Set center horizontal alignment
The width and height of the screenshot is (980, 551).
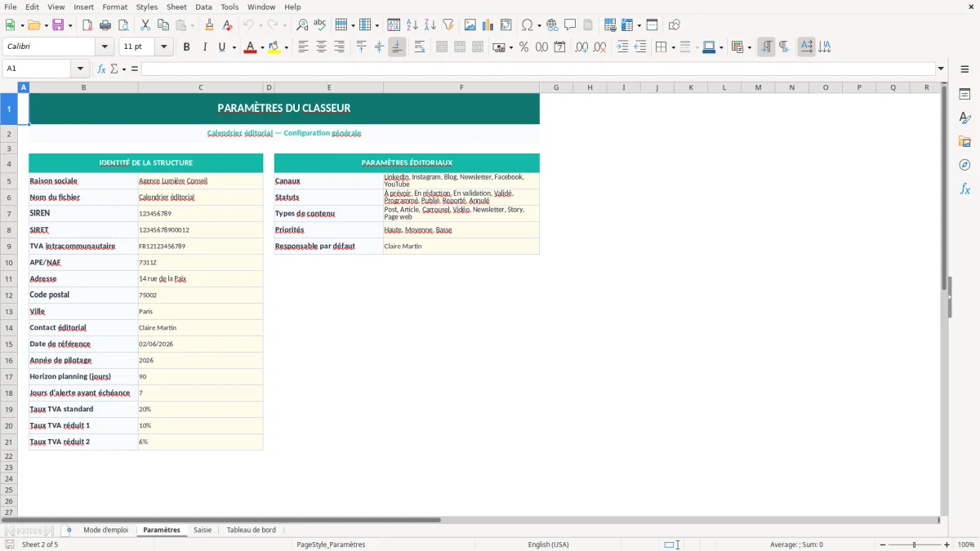click(321, 47)
